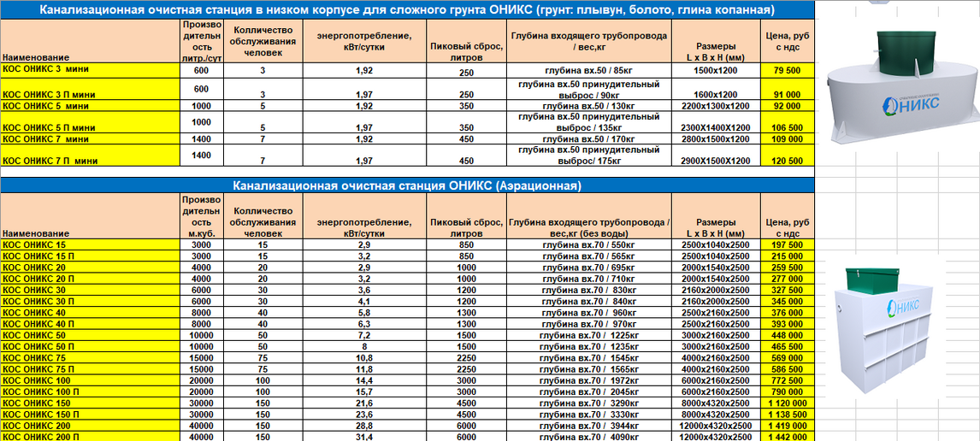Select the price cell '1 120 000'
980x441 pixels.
coord(788,403)
